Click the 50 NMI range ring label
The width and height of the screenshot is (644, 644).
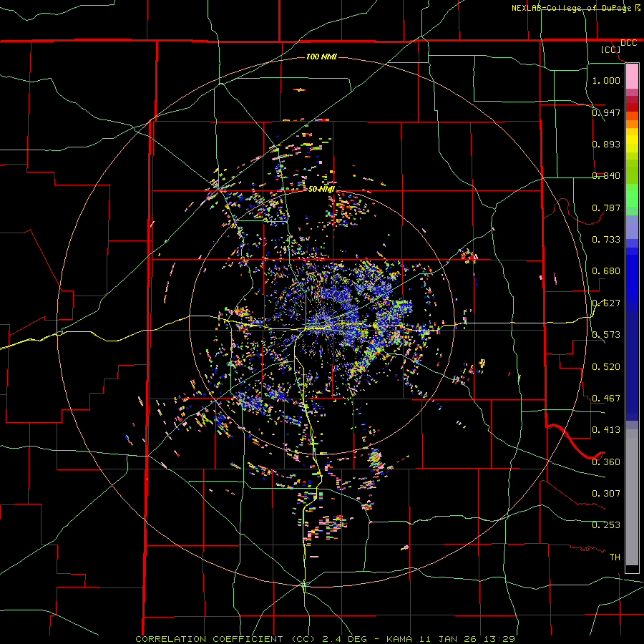pos(321,190)
